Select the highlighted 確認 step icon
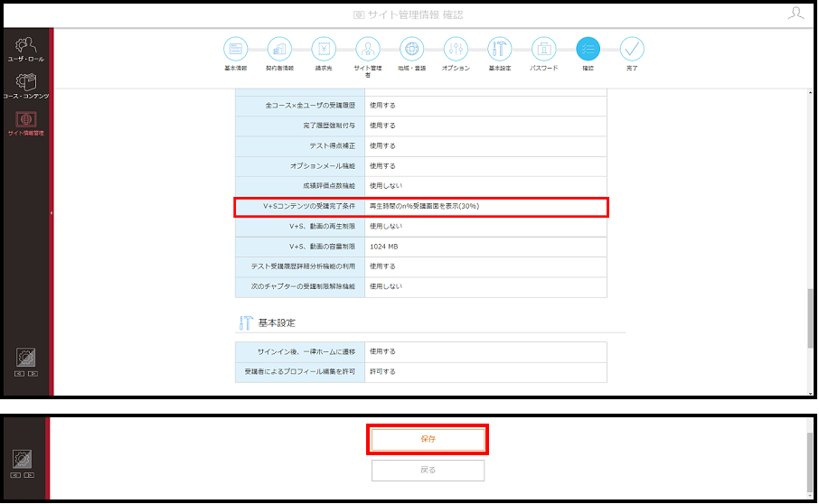 click(x=588, y=49)
